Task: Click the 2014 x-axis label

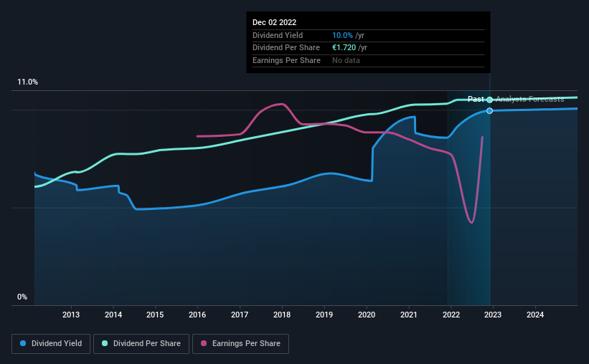Action: pyautogui.click(x=113, y=315)
